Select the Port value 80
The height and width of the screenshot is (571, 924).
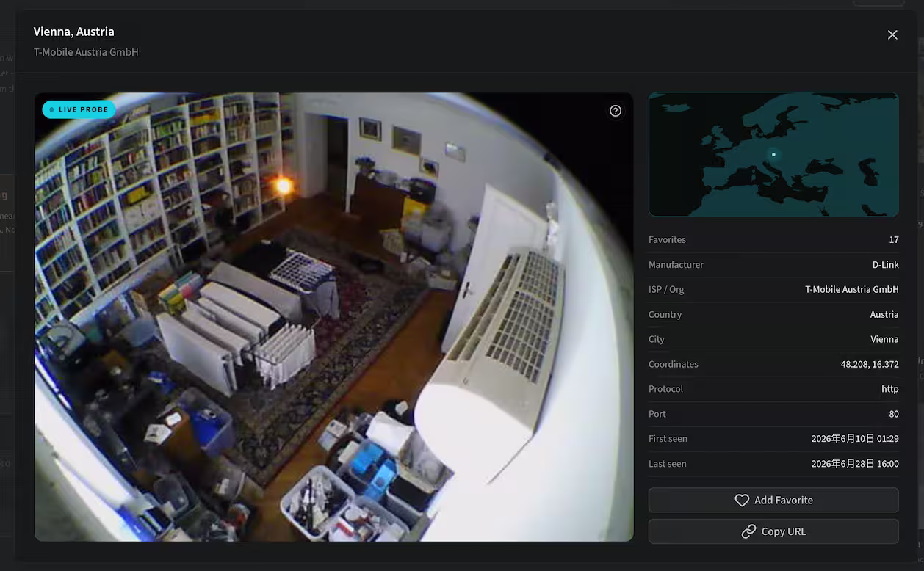coord(893,414)
